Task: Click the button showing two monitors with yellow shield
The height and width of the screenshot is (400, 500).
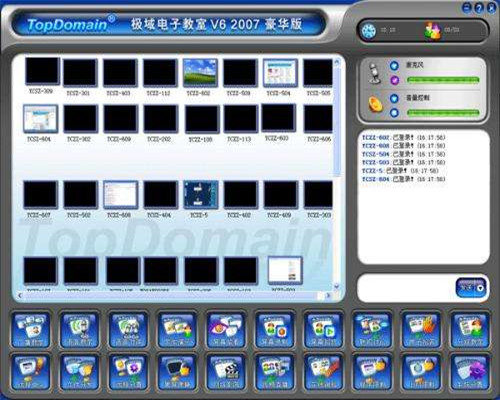Action: coord(79,372)
